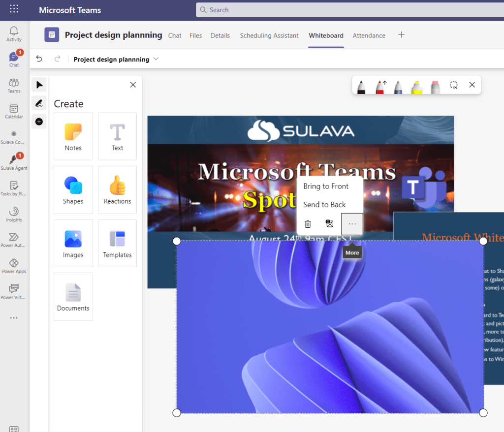This screenshot has width=504, height=432.
Task: Switch to the Scheduling Assistant tab
Action: click(x=269, y=35)
